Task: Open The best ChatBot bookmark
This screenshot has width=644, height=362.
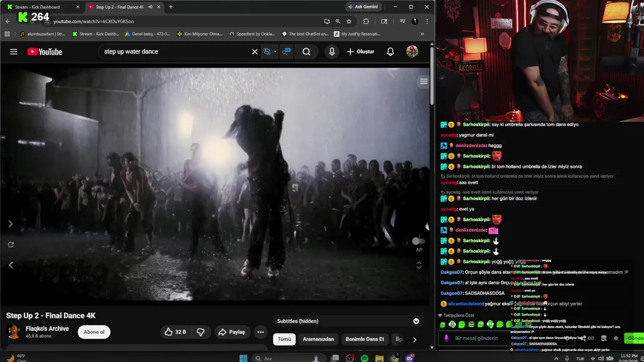Action: click(x=305, y=34)
